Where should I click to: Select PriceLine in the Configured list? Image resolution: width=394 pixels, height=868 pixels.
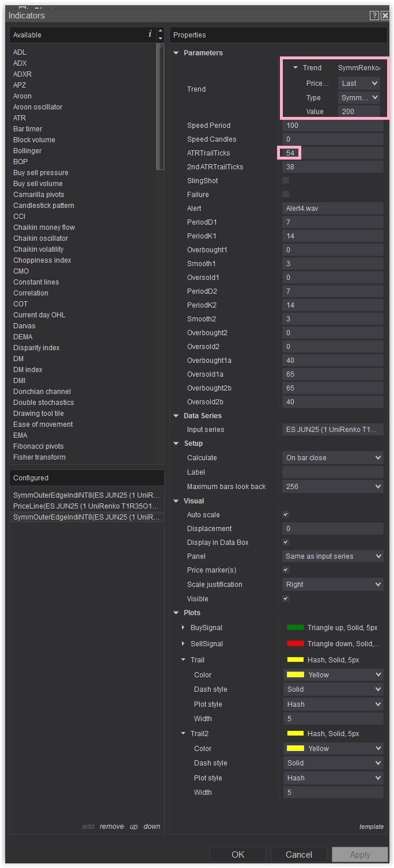pyautogui.click(x=85, y=506)
